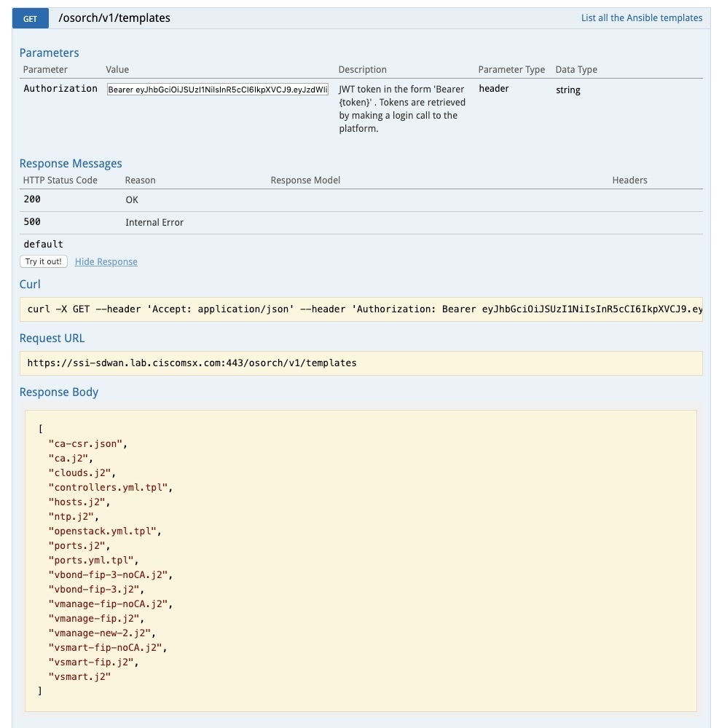Click the 'Reason' column header
Image resolution: width=719 pixels, height=728 pixels.
(x=141, y=180)
